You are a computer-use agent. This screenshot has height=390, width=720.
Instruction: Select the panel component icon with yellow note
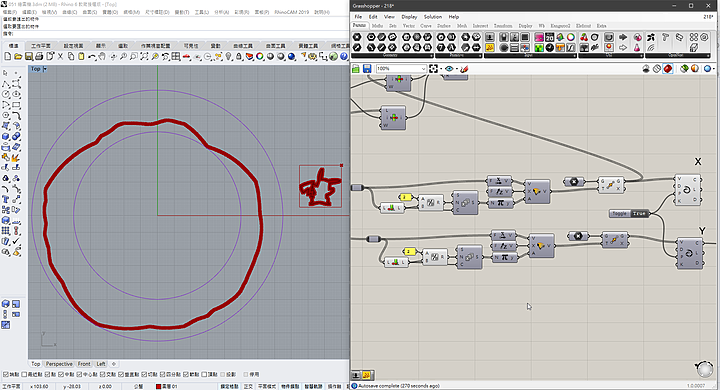coord(490,47)
